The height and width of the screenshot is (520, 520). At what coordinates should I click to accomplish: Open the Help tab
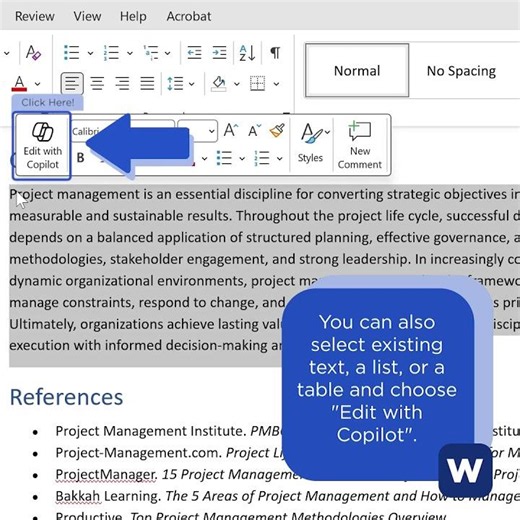coord(133,16)
